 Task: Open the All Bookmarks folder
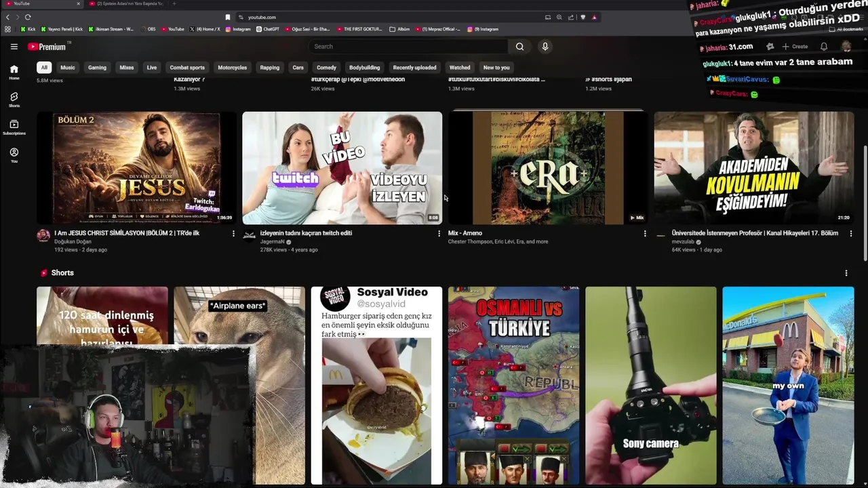coord(846,29)
